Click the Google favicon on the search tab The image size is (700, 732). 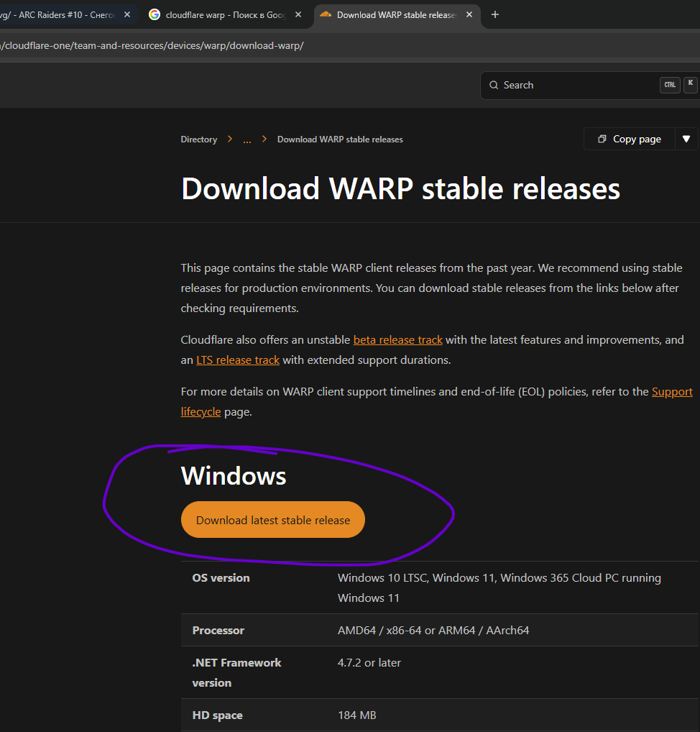[x=154, y=15]
